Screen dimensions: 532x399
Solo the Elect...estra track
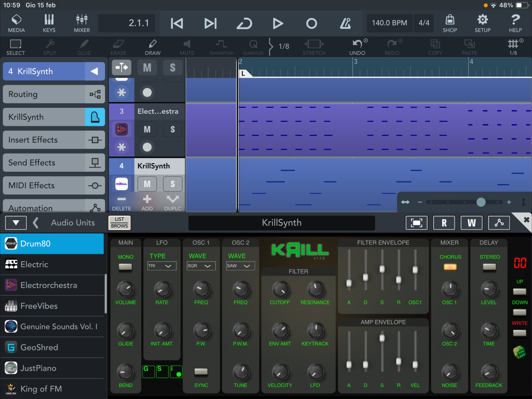(x=173, y=130)
